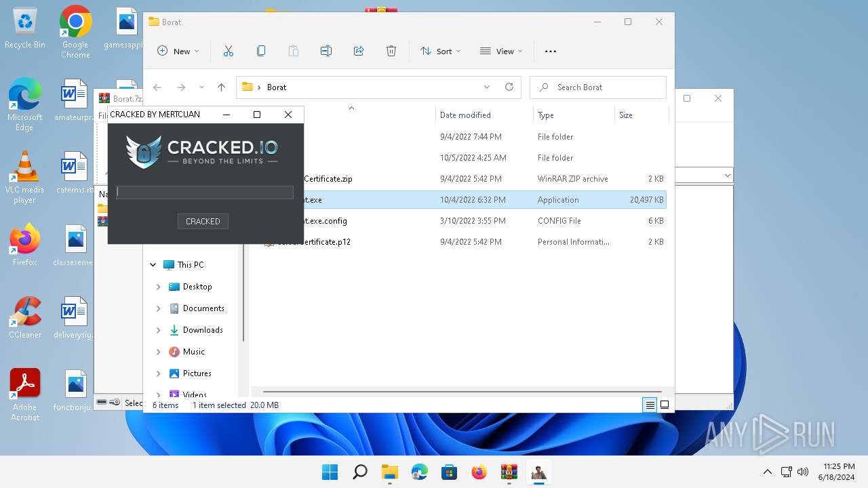Image resolution: width=868 pixels, height=488 pixels.
Task: Click Borat breadcrumb in address bar
Action: tap(277, 87)
